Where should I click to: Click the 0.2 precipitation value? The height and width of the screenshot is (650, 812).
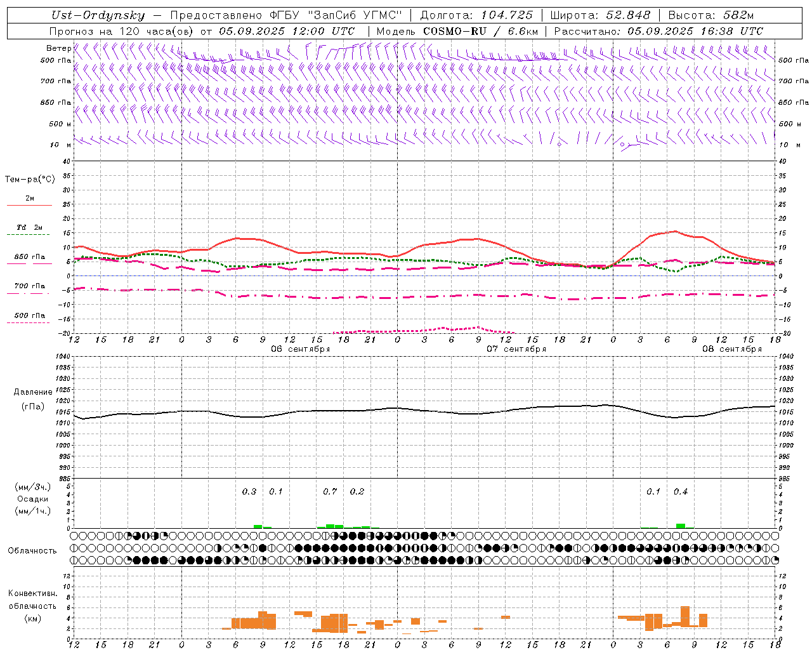pos(357,492)
